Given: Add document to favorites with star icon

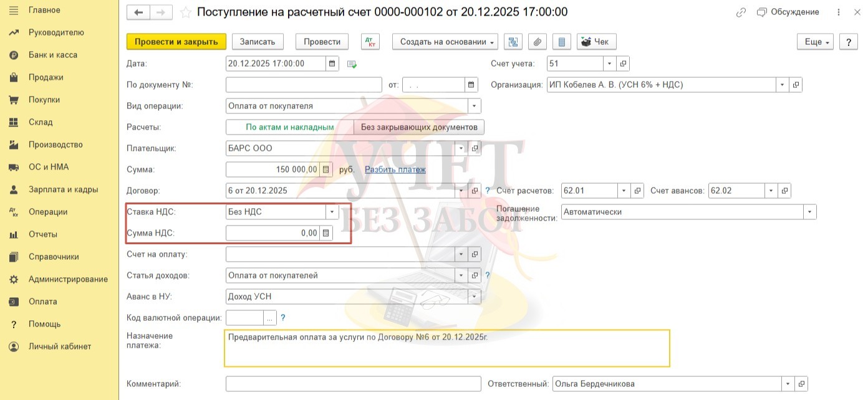Looking at the screenshot, I should (185, 12).
